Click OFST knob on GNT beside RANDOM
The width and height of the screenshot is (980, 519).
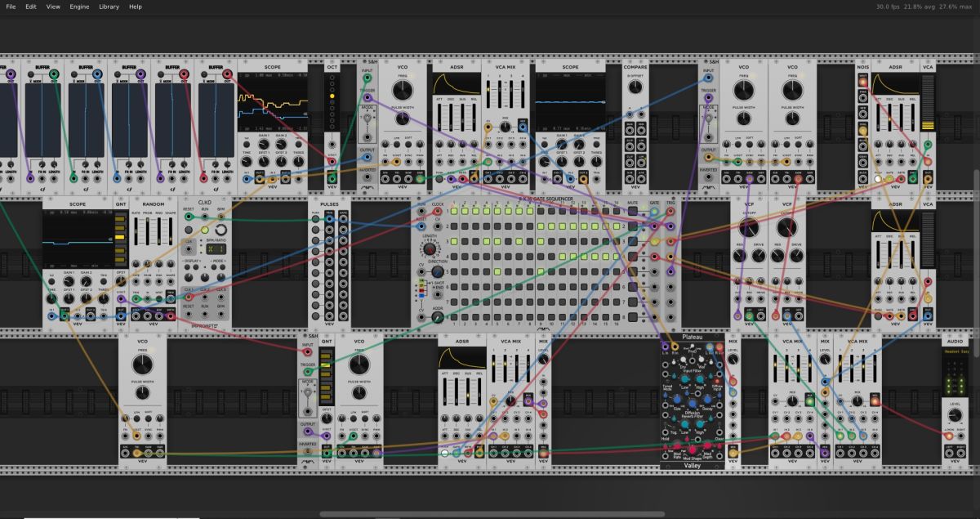pos(121,281)
